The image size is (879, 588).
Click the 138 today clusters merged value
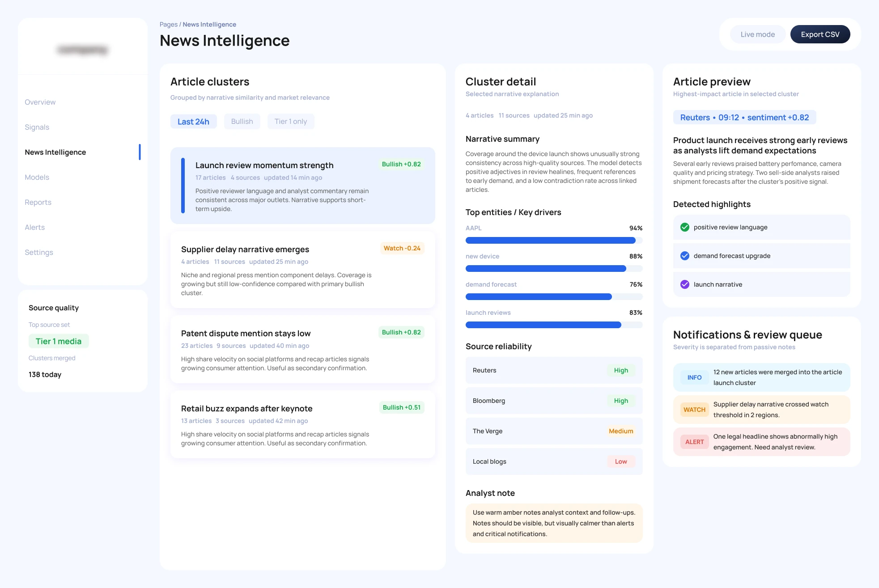tap(45, 374)
